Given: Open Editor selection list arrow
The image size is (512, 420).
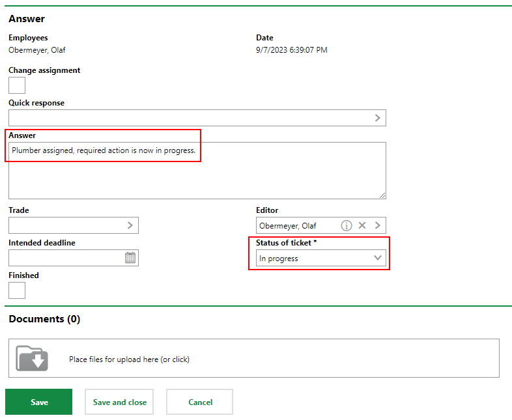Looking at the screenshot, I should [377, 225].
